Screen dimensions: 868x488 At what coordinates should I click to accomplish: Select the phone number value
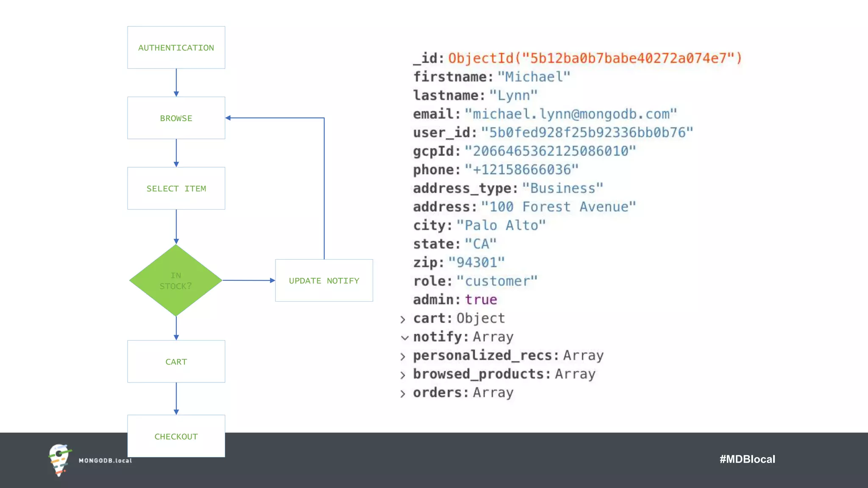pyautogui.click(x=521, y=169)
